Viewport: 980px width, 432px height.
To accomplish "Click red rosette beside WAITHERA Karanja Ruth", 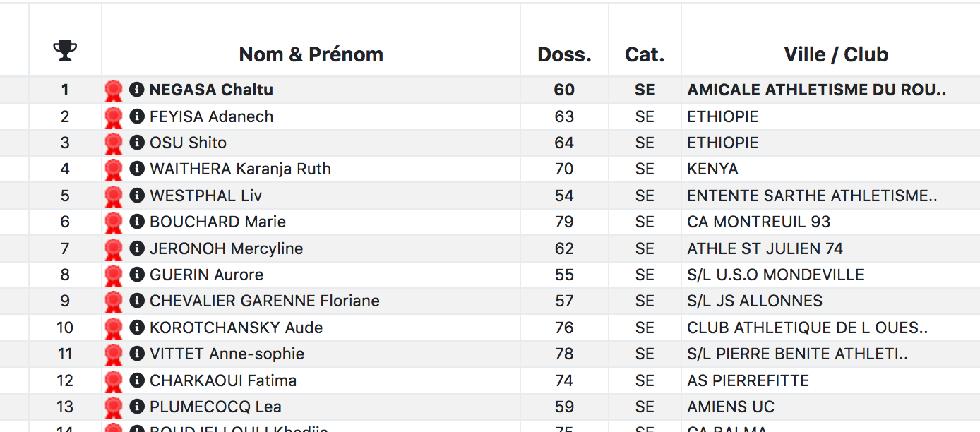I will [113, 169].
